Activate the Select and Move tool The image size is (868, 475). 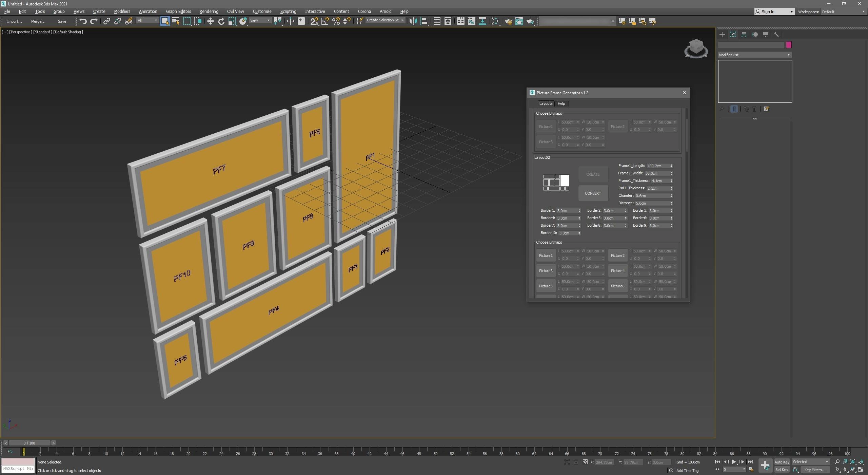(211, 21)
